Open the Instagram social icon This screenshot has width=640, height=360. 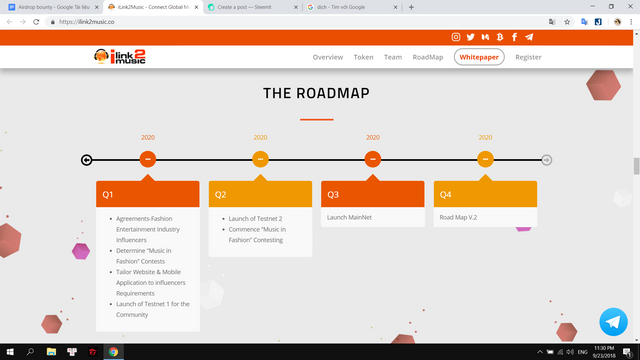pos(456,37)
